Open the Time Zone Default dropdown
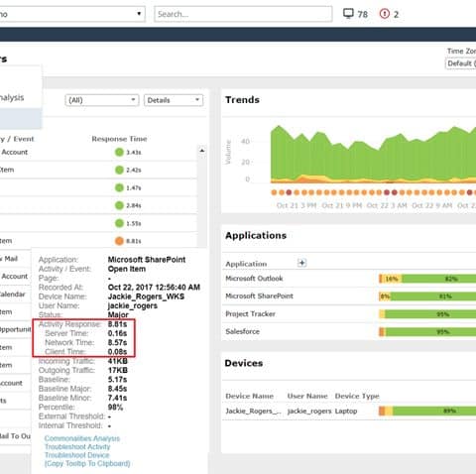Image resolution: width=476 pixels, height=474 pixels. [x=461, y=63]
